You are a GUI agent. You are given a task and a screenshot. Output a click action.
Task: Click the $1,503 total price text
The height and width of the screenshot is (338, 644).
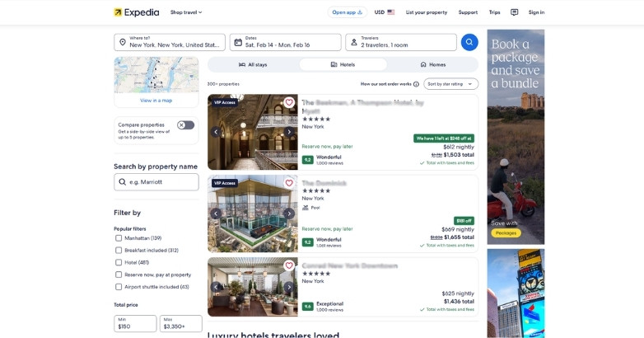(x=459, y=155)
